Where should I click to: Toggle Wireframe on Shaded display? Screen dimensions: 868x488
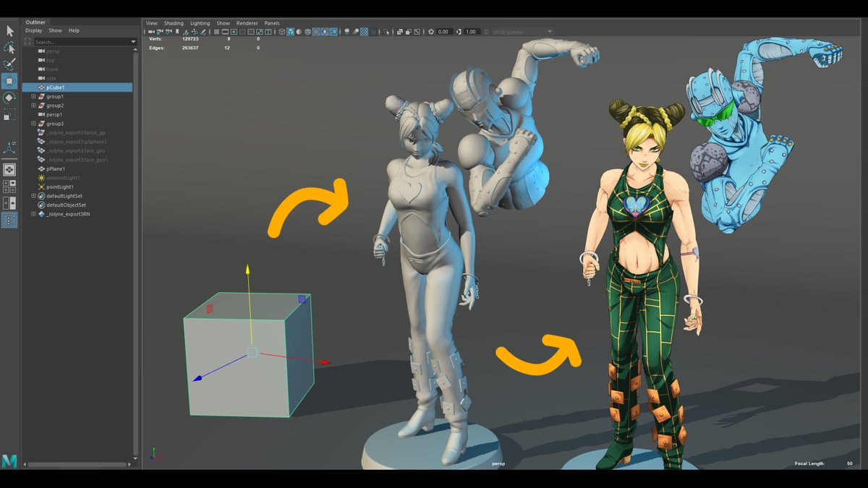click(307, 32)
